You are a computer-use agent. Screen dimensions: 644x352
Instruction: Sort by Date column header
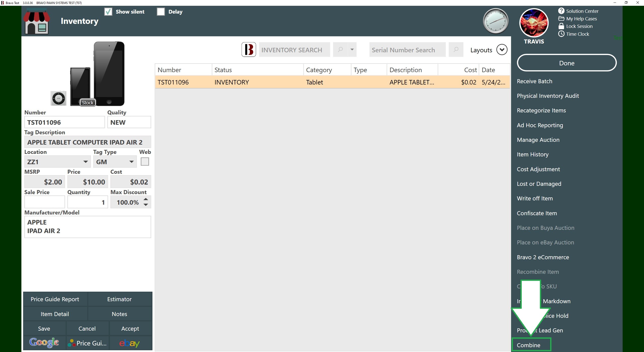point(495,70)
